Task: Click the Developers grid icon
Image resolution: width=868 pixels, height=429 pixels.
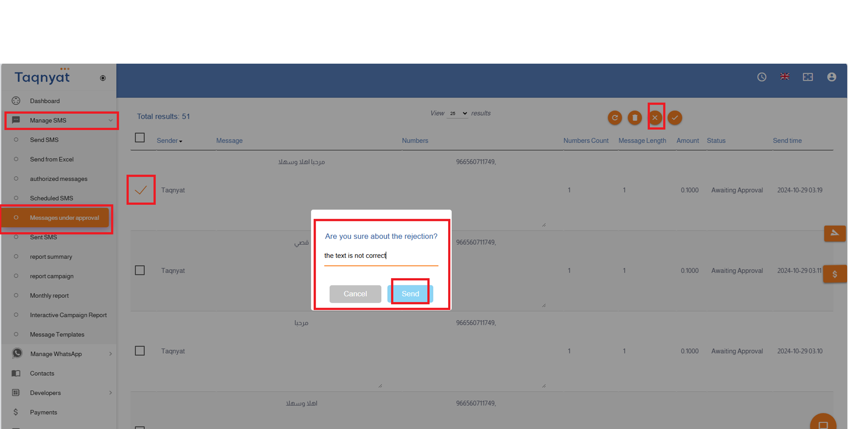Action: pyautogui.click(x=16, y=392)
